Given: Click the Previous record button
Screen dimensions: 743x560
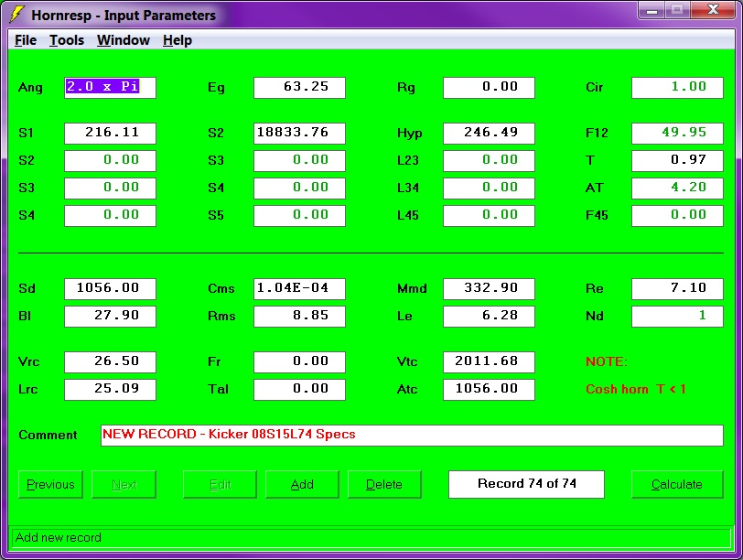Looking at the screenshot, I should coord(50,484).
